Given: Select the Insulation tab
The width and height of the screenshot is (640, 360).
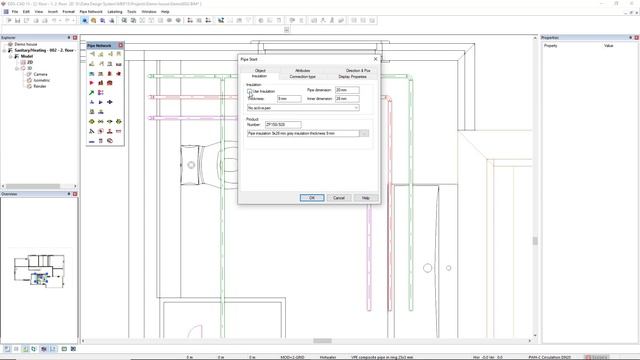Looking at the screenshot, I should click(x=259, y=76).
